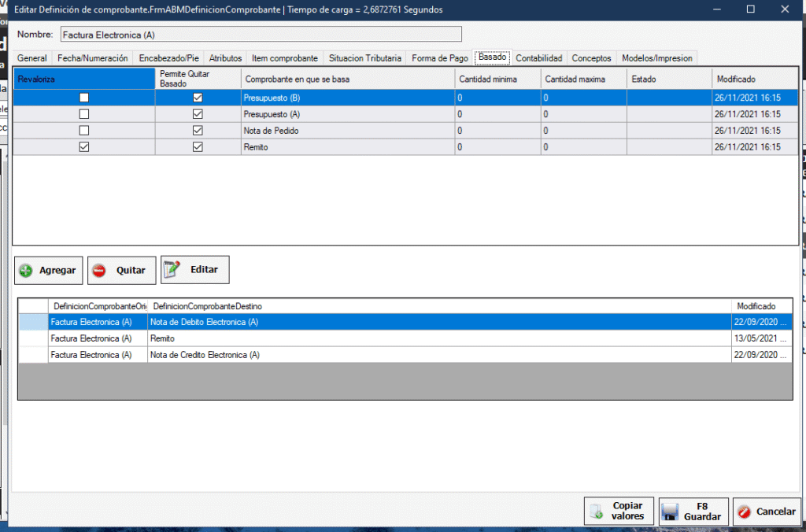Image resolution: width=806 pixels, height=532 pixels.
Task: Click the red minus Quitar icon
Action: [99, 271]
